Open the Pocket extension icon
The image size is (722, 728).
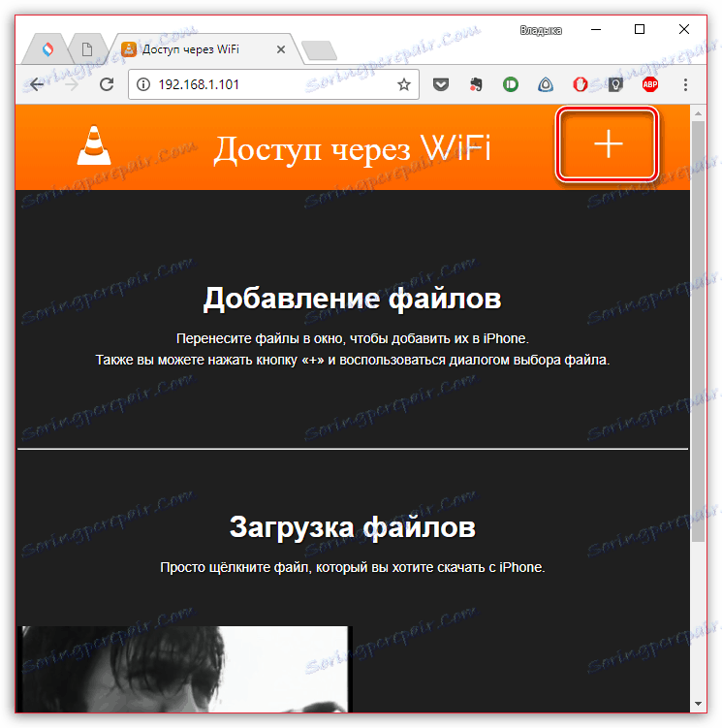tap(441, 84)
